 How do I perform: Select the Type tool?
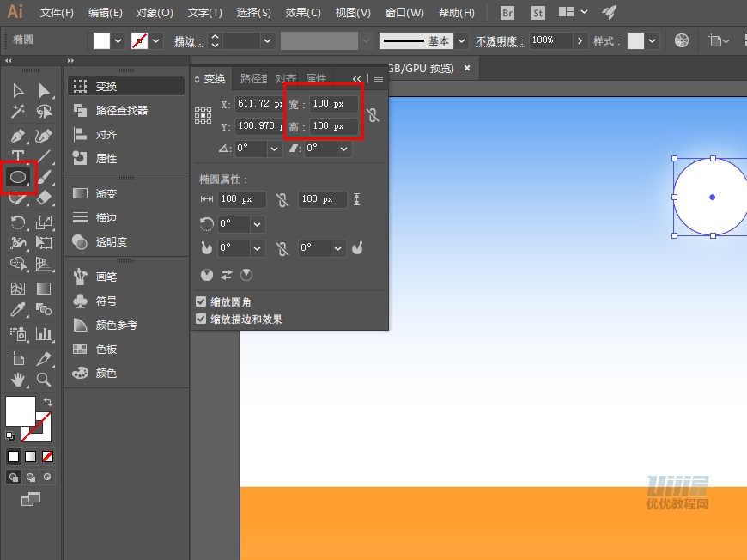17,156
